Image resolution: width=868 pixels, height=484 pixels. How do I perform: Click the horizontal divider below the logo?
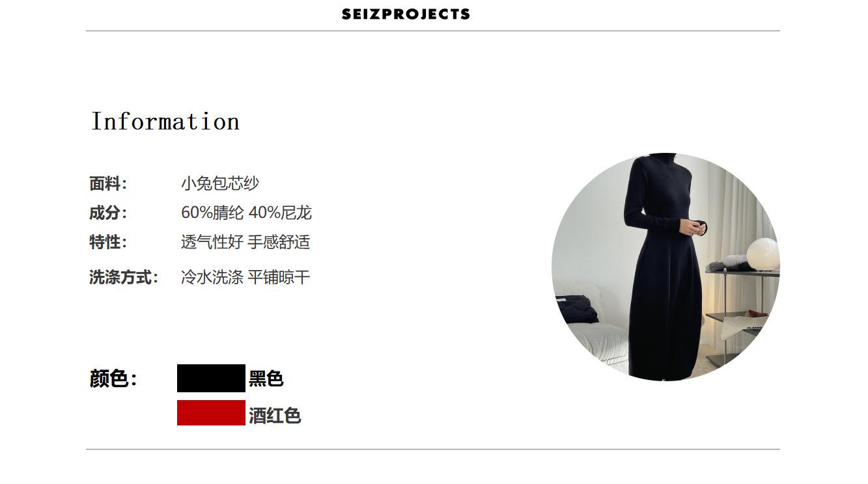[433, 31]
